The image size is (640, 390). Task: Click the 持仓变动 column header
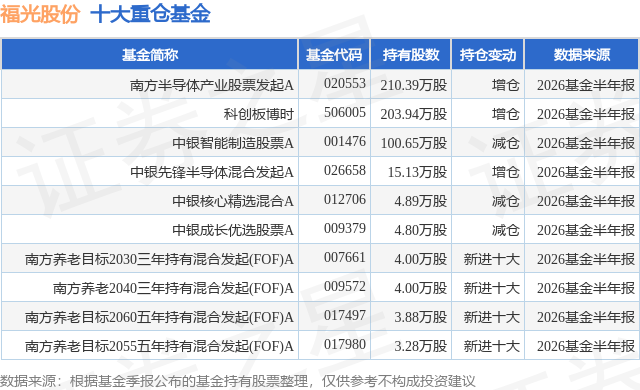point(488,55)
